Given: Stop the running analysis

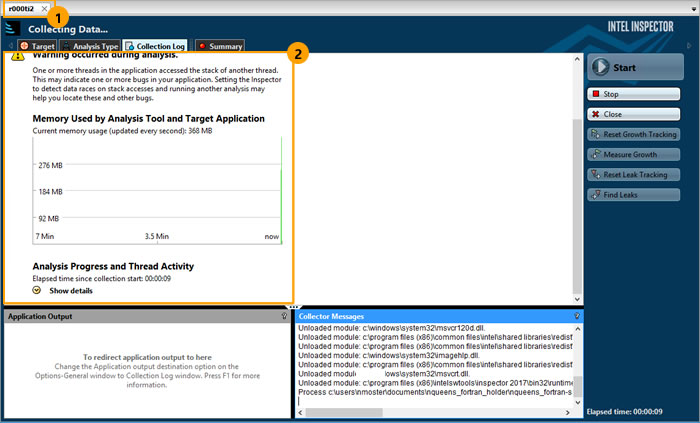Looking at the screenshot, I should click(x=634, y=94).
